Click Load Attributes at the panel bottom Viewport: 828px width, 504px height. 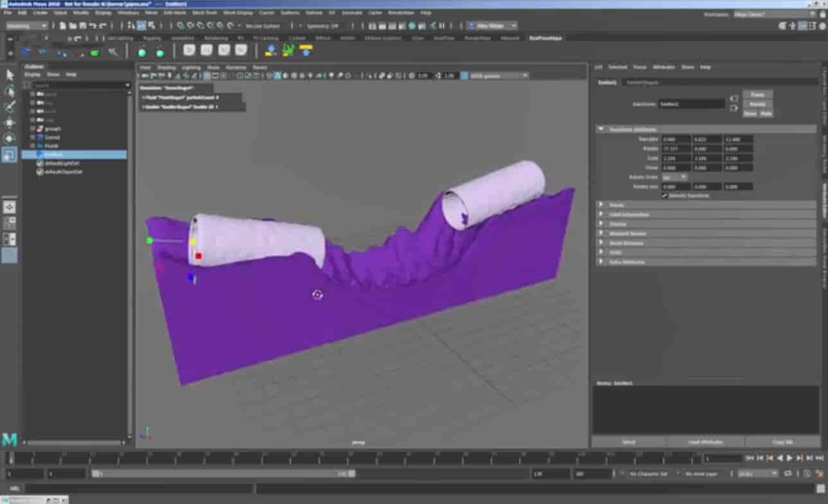pos(705,442)
